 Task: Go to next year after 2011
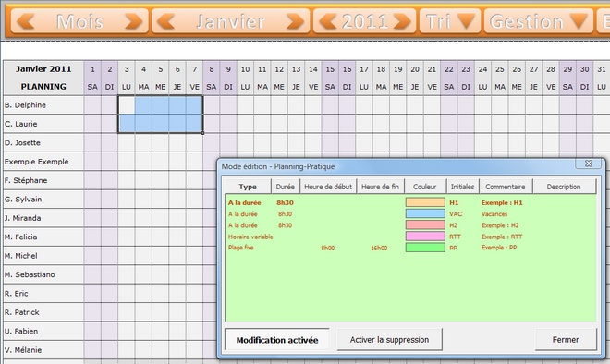(402, 21)
